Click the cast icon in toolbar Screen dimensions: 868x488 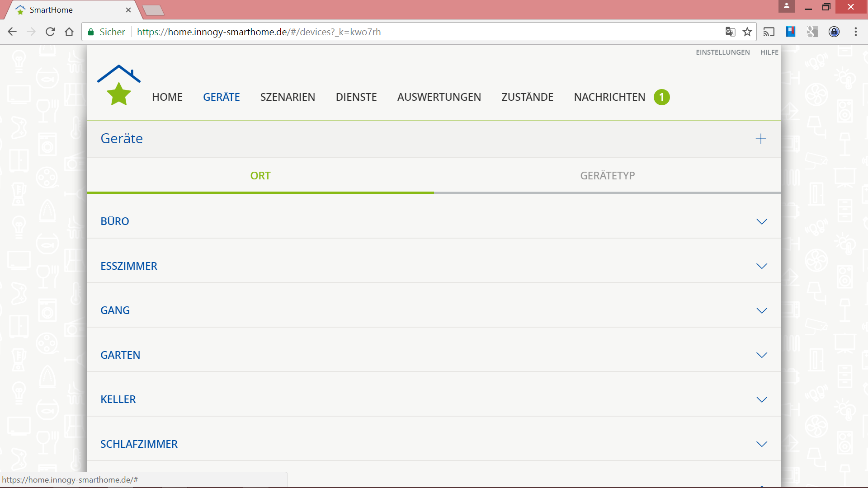click(x=769, y=32)
